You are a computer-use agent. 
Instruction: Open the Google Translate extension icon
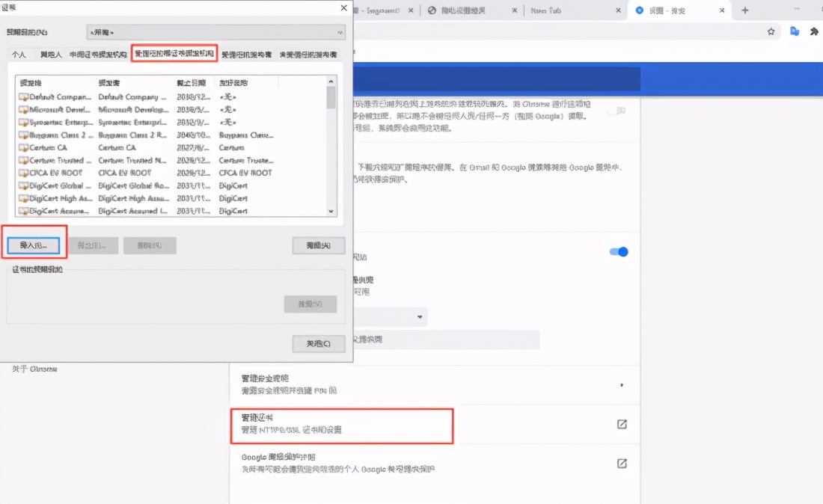[795, 31]
